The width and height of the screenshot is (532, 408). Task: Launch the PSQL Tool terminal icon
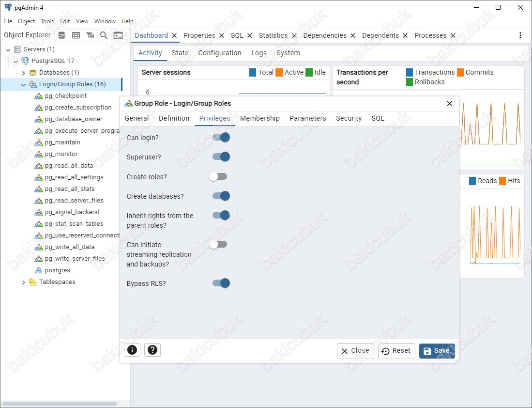point(118,35)
